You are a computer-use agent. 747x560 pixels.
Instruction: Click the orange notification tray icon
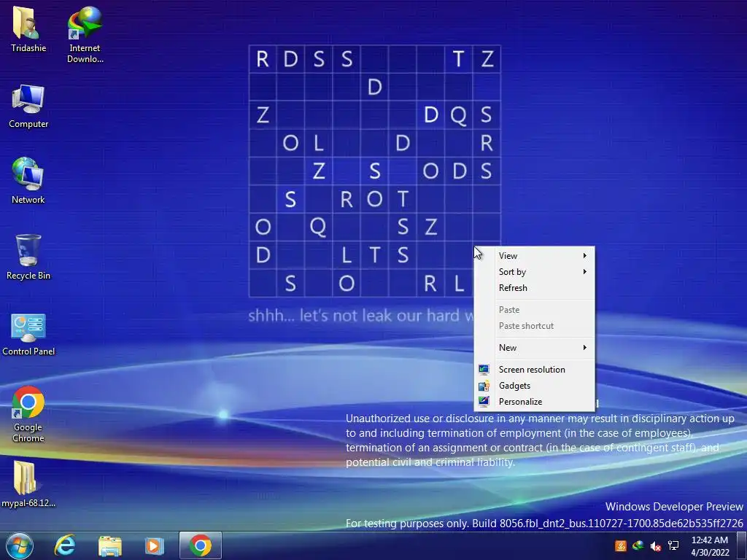(x=620, y=545)
